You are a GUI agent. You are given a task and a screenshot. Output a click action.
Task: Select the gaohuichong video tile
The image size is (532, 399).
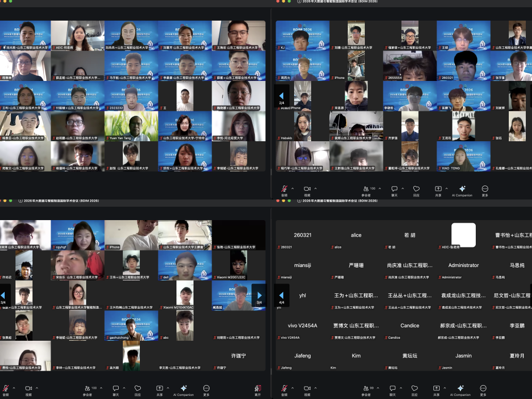[131, 325]
